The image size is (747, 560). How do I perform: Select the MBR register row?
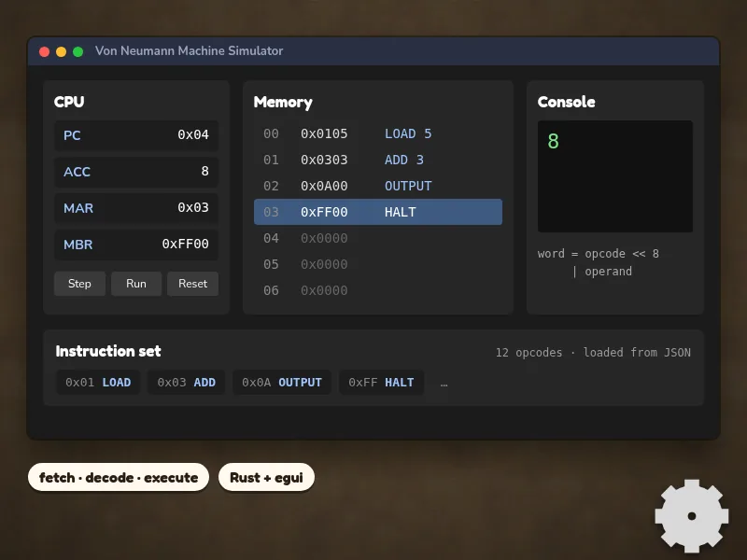(136, 245)
